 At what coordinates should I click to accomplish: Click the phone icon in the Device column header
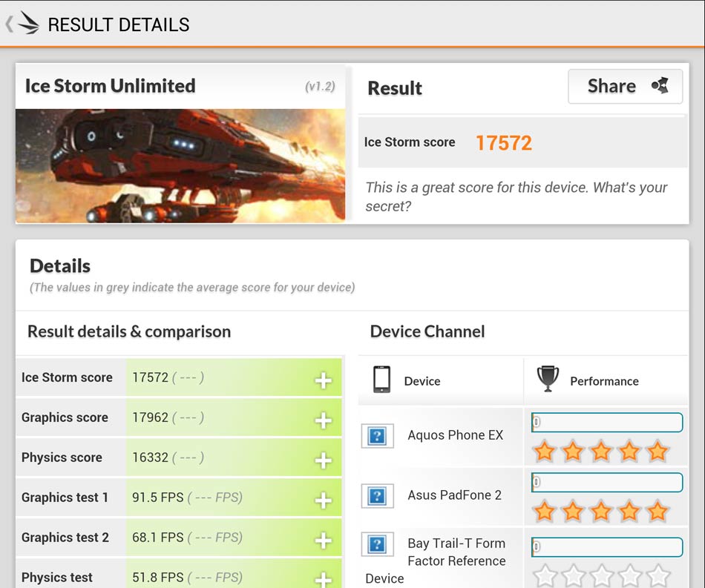pyautogui.click(x=381, y=380)
